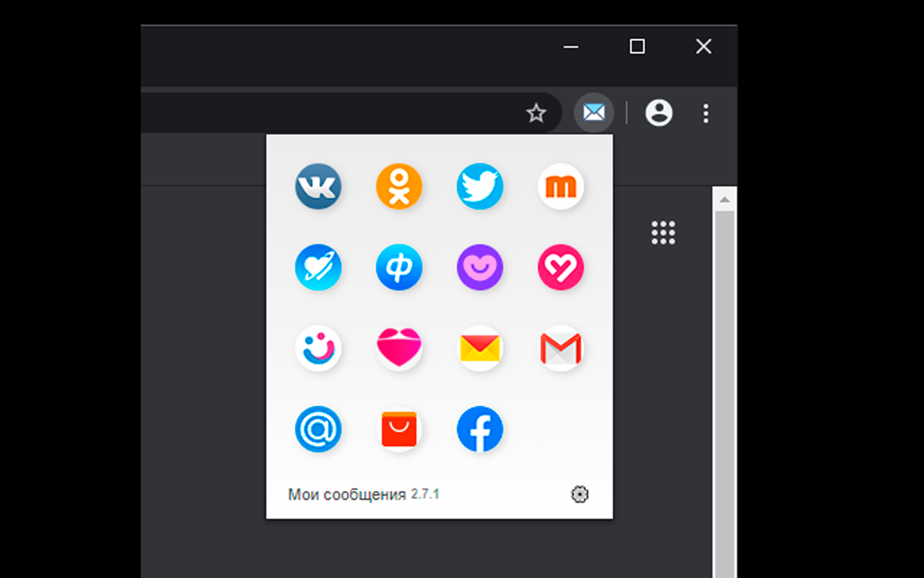Open LovePlanet from the grid
This screenshot has width=924, height=578.
318,267
